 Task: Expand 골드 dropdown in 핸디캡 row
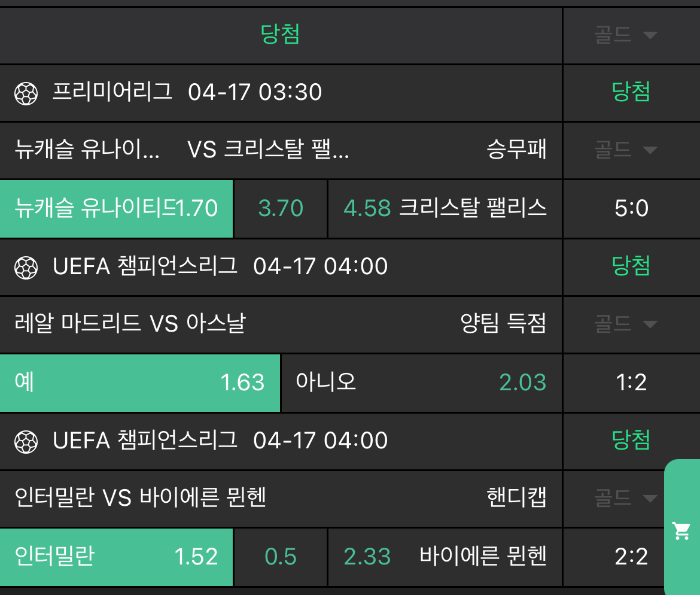[626, 497]
